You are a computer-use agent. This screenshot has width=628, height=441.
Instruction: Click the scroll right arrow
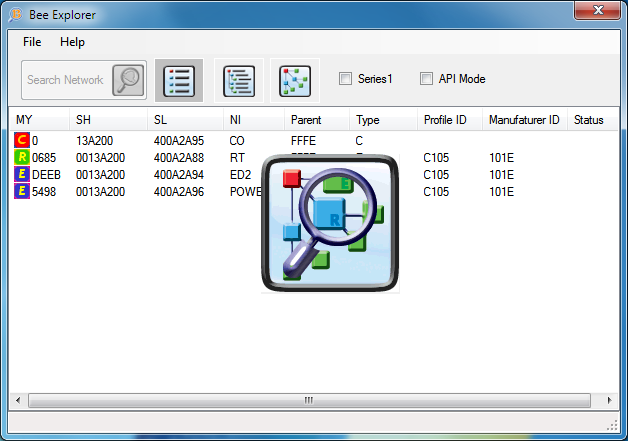click(609, 400)
